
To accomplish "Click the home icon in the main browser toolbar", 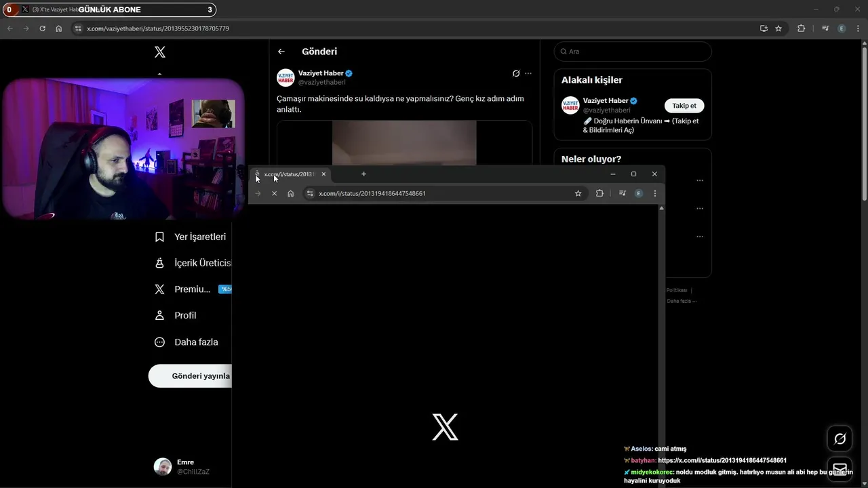I will 59,28.
